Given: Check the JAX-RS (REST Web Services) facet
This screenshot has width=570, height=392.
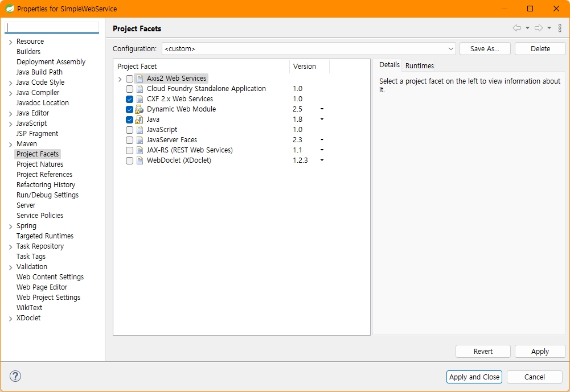Looking at the screenshot, I should 129,150.
